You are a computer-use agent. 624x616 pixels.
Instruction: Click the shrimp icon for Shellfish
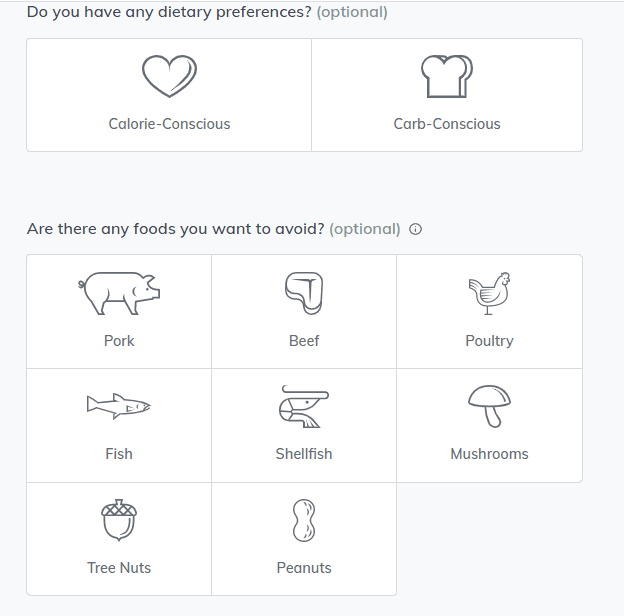[x=304, y=406]
